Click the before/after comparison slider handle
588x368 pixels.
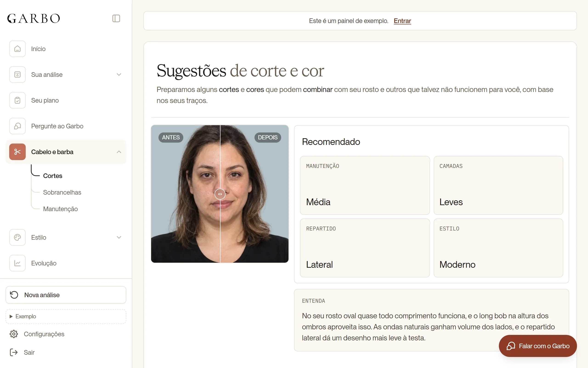[220, 194]
